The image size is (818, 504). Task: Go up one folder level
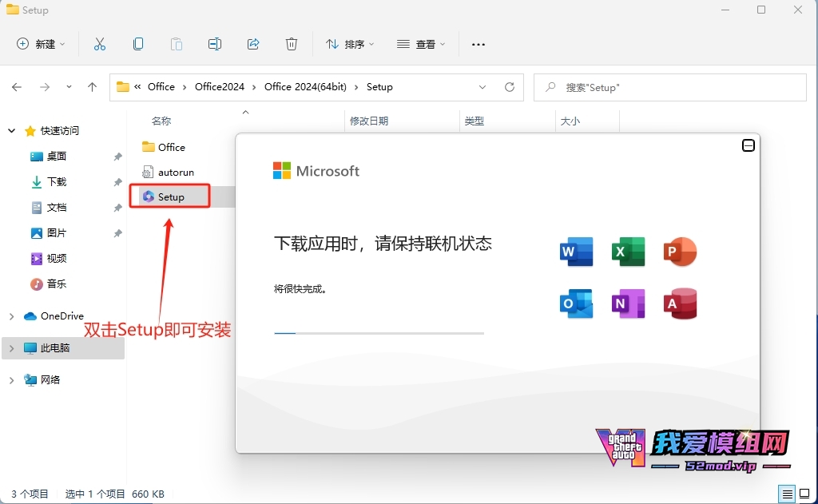pyautogui.click(x=93, y=87)
